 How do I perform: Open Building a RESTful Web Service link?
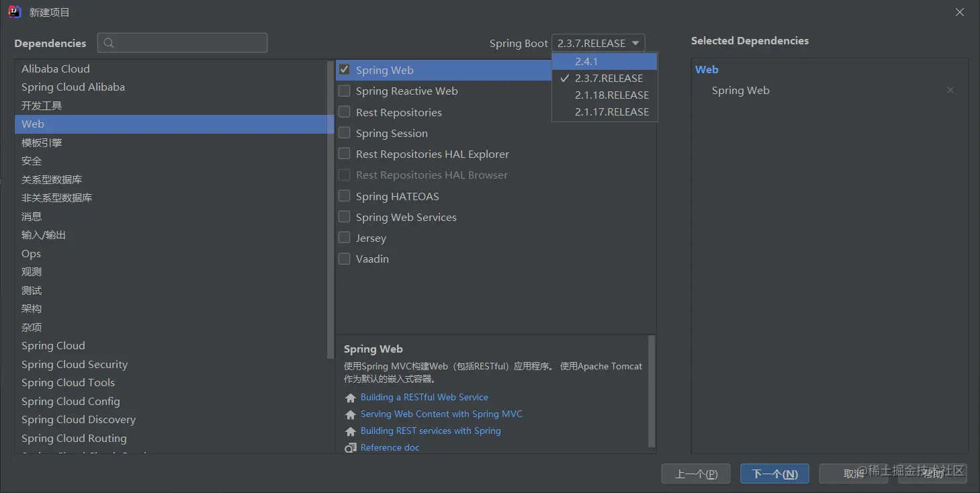click(425, 397)
